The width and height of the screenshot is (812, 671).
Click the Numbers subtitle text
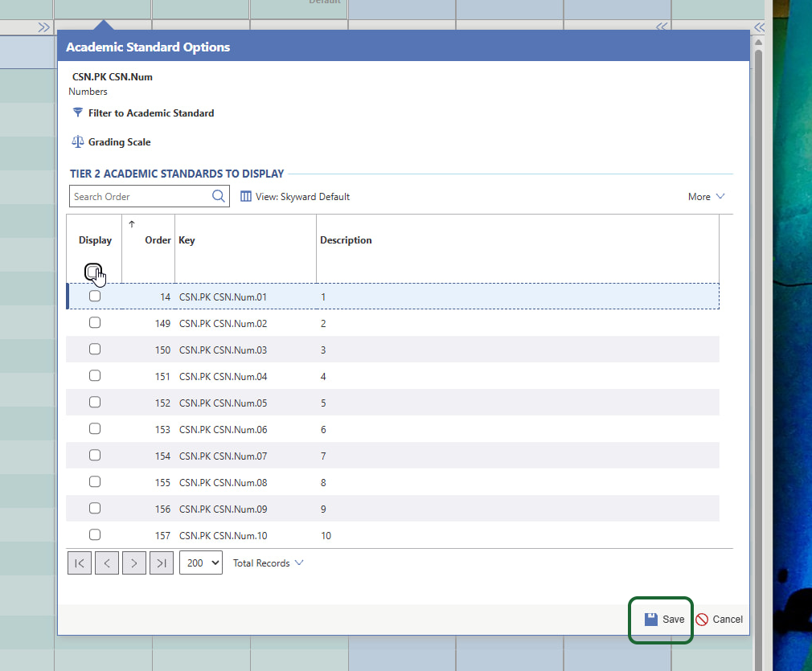88,91
